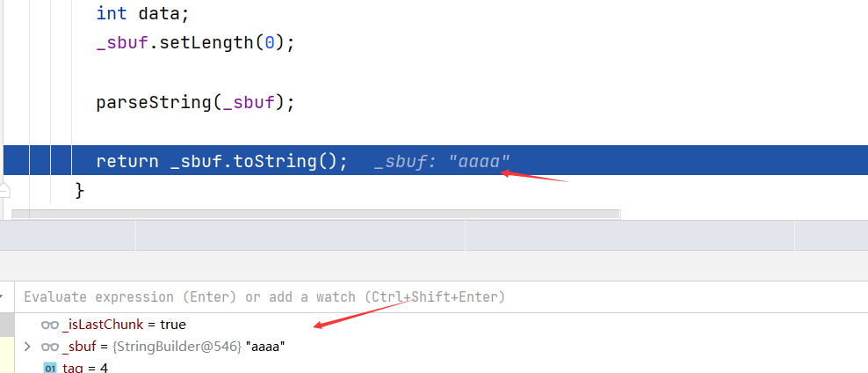Screen dimensions: 868x373
Task: Click the editor's horizontal scrollbar thumb
Action: (315, 214)
